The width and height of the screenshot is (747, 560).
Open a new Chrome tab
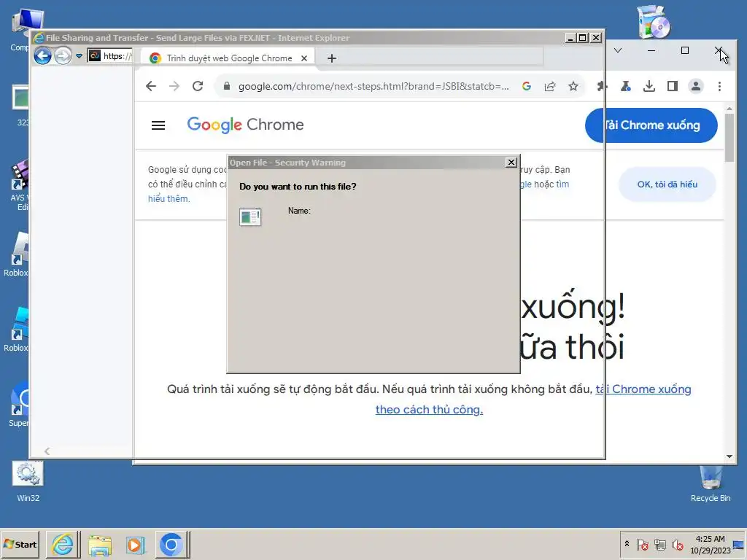pyautogui.click(x=332, y=58)
